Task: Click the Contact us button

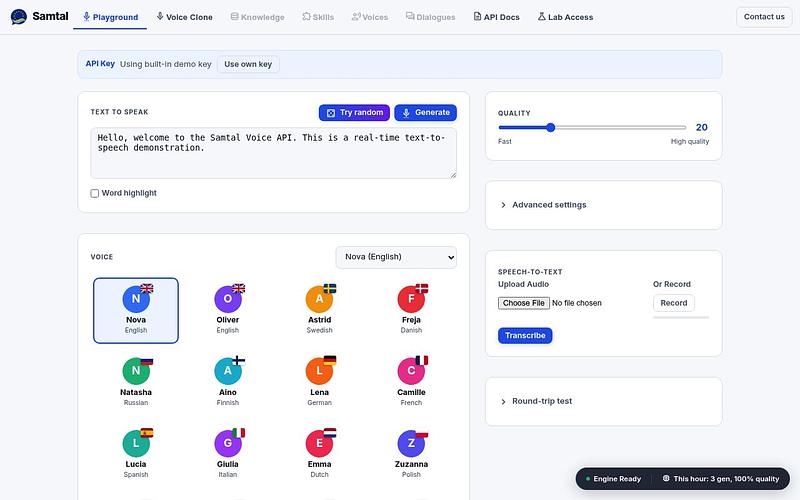Action: click(x=764, y=17)
